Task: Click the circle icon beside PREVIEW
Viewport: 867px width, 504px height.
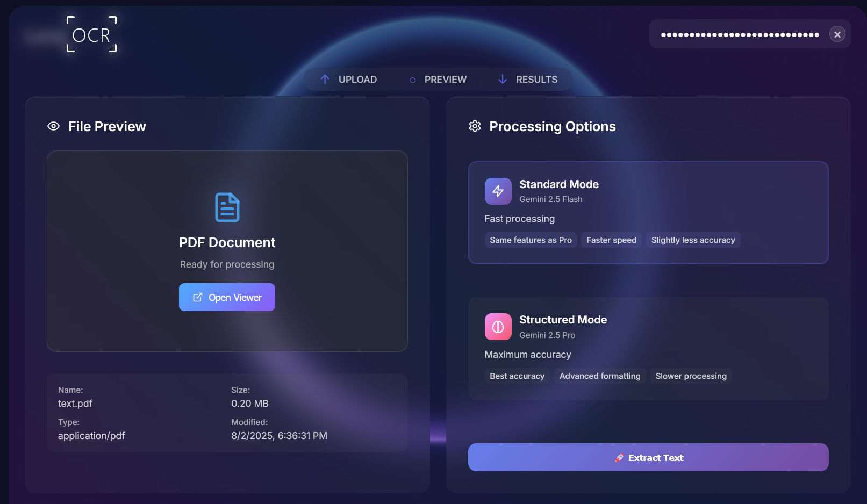Action: click(x=412, y=80)
